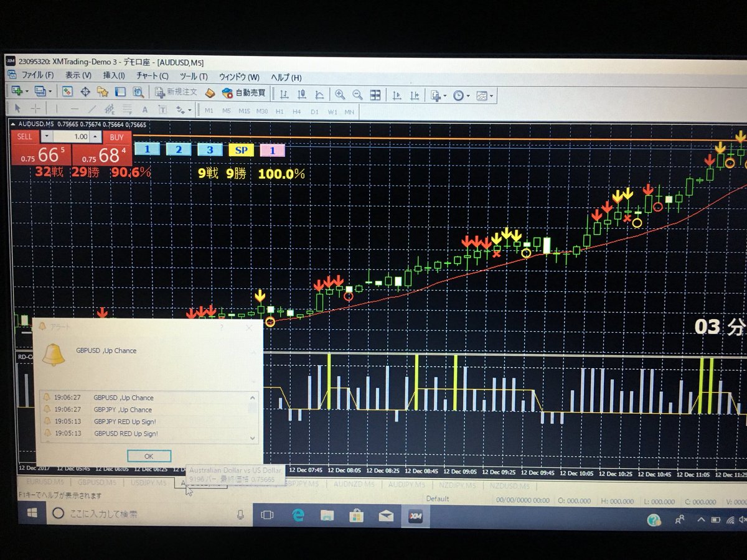Toggle the 自動売買 auto trading button
The width and height of the screenshot is (747, 560).
coord(243,93)
